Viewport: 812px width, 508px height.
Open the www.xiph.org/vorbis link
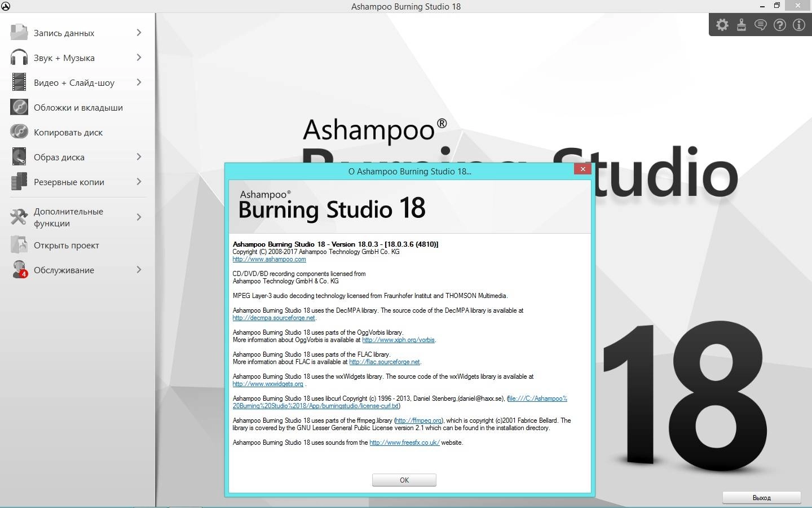coord(398,340)
